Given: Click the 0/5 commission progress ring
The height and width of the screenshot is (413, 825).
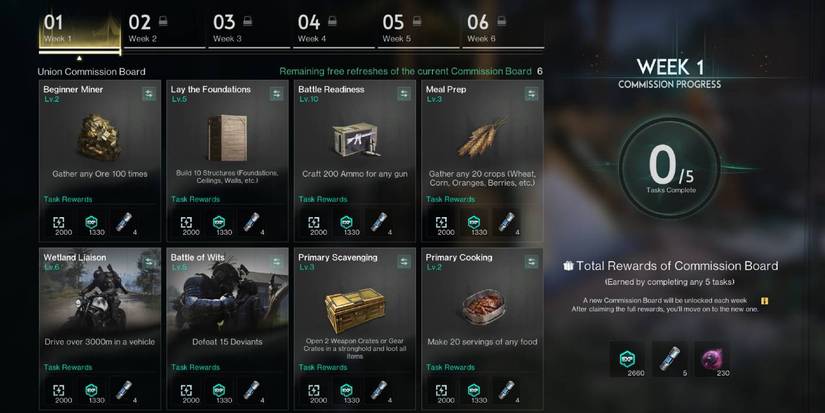Looking at the screenshot, I should click(669, 167).
